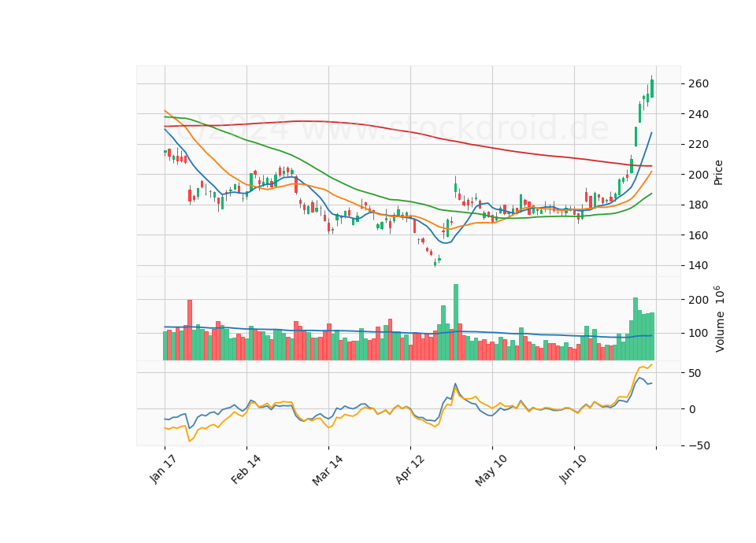Click the 140 price axis value
The height and width of the screenshot is (543, 756).
click(699, 265)
